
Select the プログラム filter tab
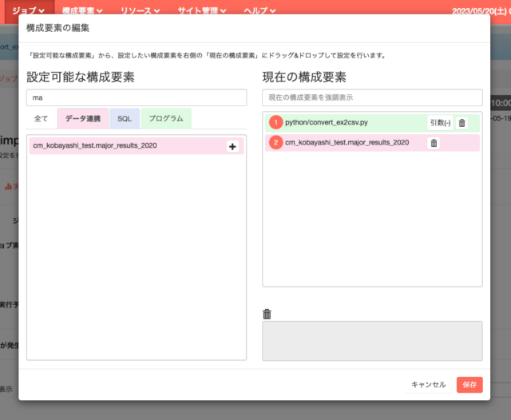(166, 118)
